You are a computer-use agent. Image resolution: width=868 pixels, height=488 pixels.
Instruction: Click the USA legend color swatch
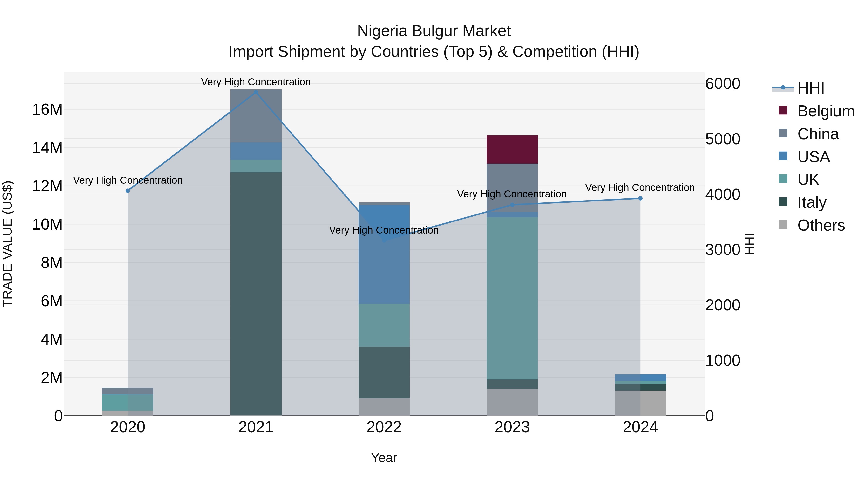783,156
